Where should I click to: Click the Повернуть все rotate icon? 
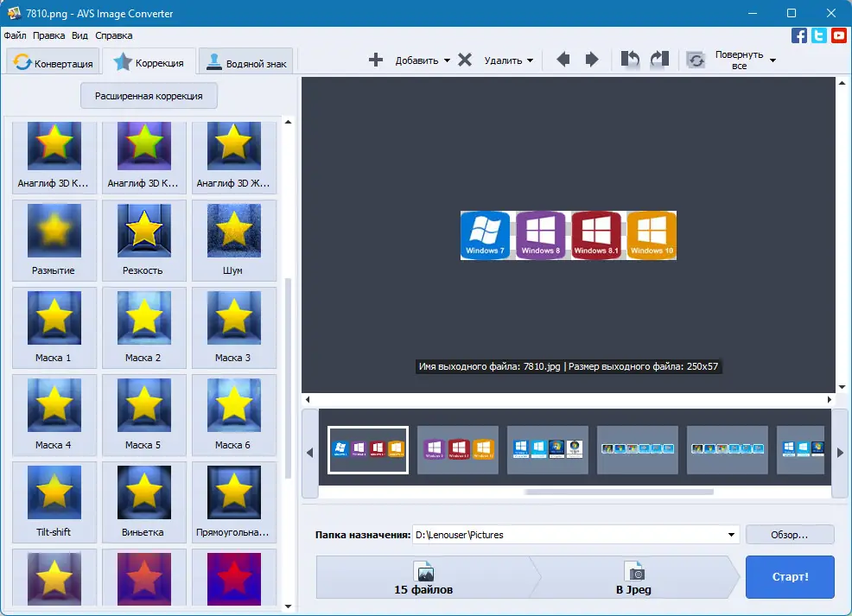click(696, 60)
